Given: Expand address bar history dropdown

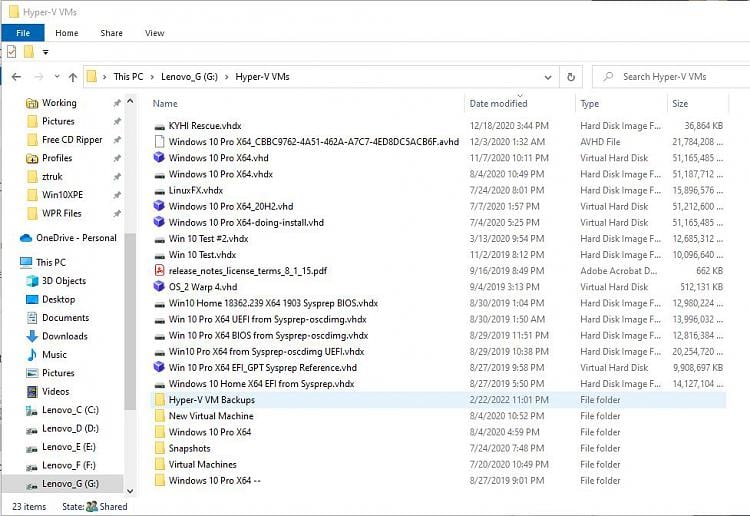Looking at the screenshot, I should click(x=548, y=77).
